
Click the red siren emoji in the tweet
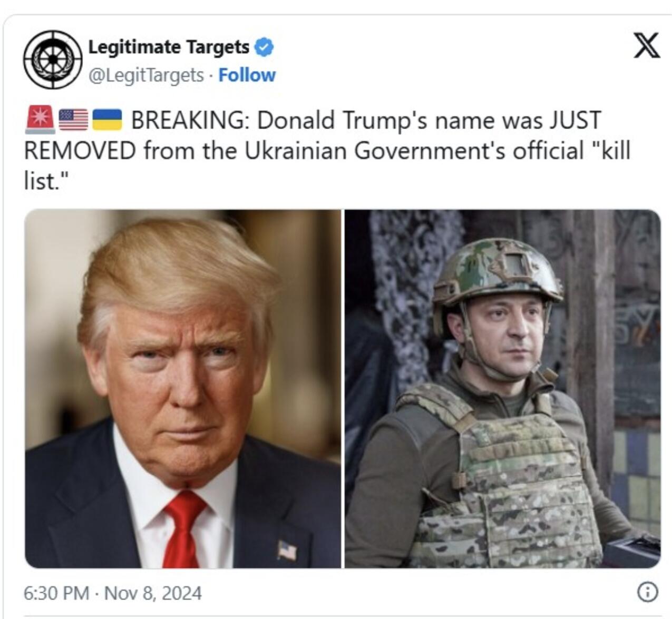coord(40,120)
